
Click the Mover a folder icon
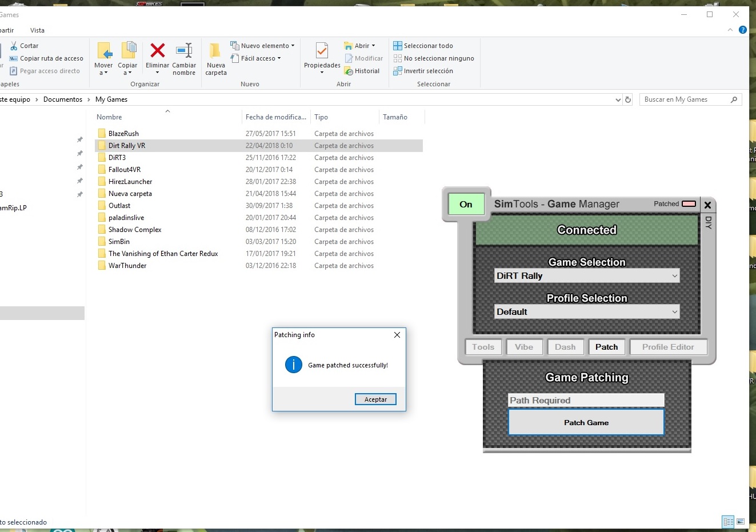click(x=104, y=51)
